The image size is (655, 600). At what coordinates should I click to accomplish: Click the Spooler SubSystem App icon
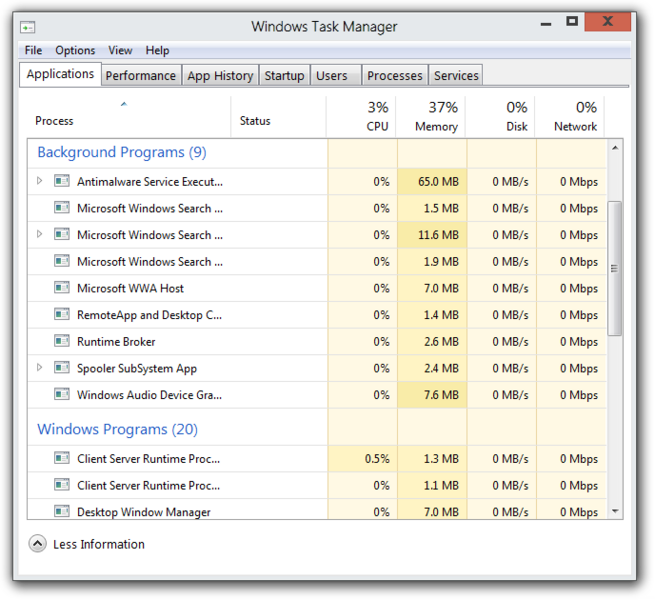[62, 368]
